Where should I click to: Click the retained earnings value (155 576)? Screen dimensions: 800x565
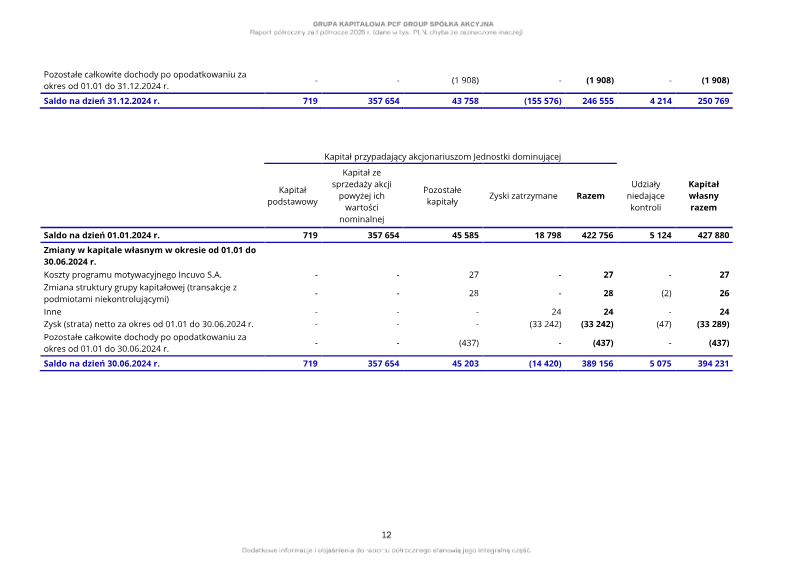click(x=542, y=101)
